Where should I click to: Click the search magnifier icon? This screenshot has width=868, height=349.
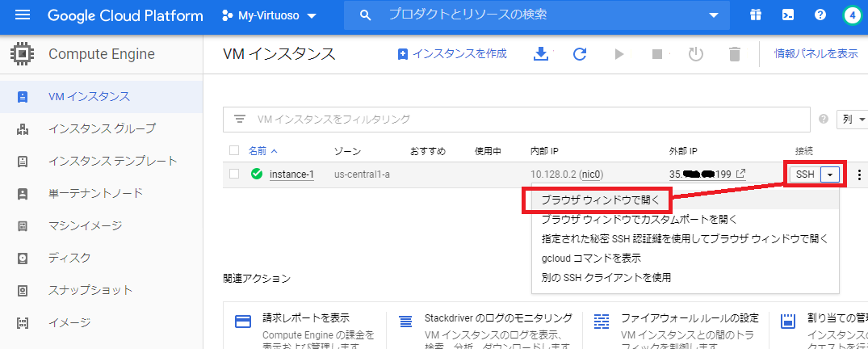(365, 15)
